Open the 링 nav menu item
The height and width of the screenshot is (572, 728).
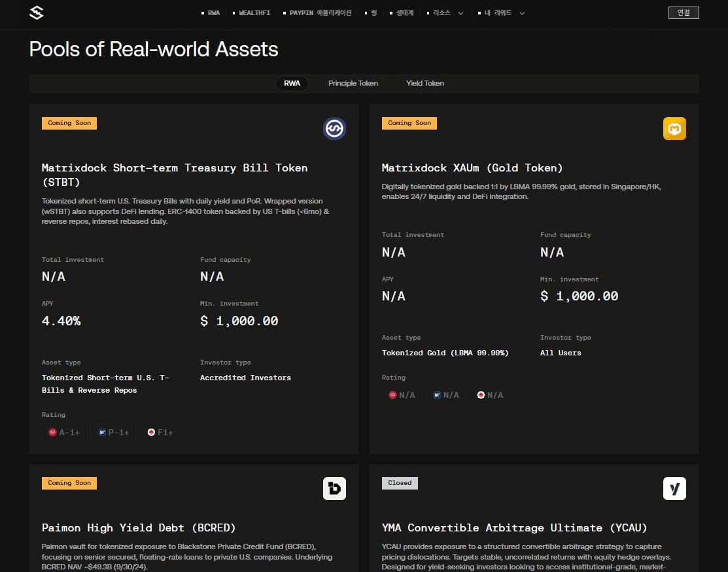[x=371, y=13]
